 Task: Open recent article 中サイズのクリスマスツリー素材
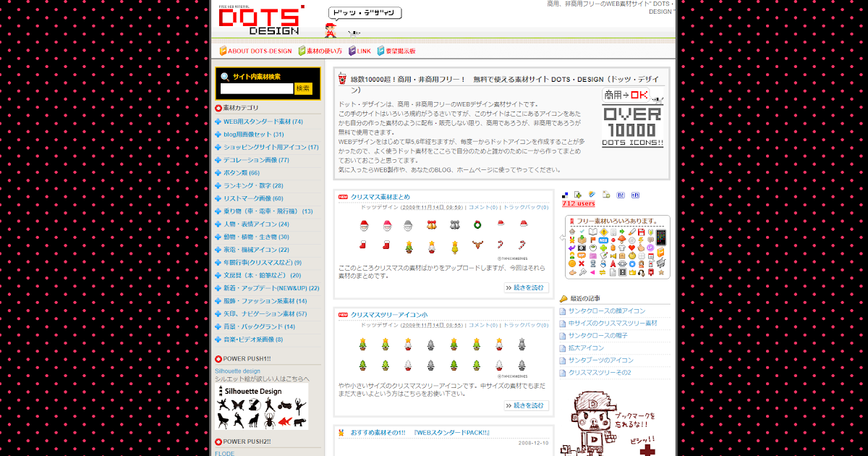613,324
